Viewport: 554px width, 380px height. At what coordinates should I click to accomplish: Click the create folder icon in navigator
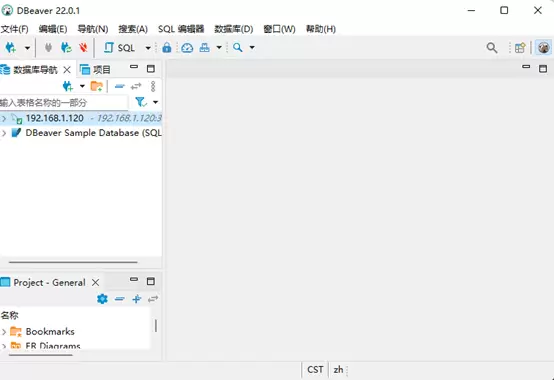click(96, 86)
